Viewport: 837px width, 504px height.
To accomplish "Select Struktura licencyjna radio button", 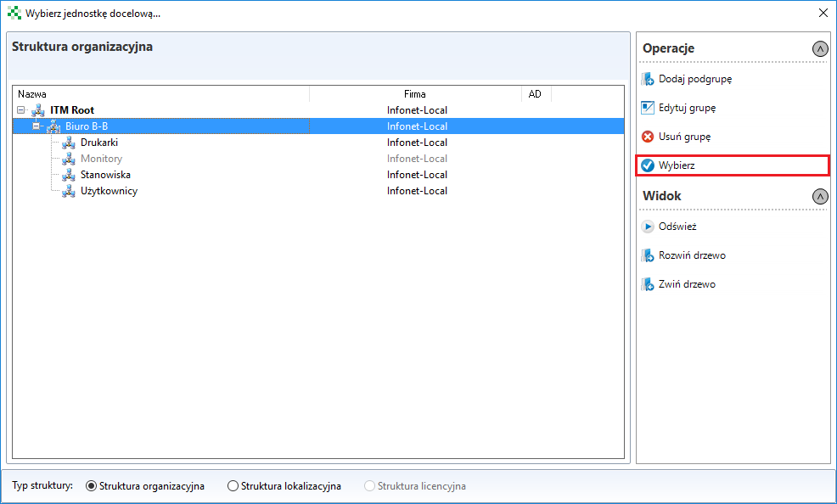I will (370, 486).
